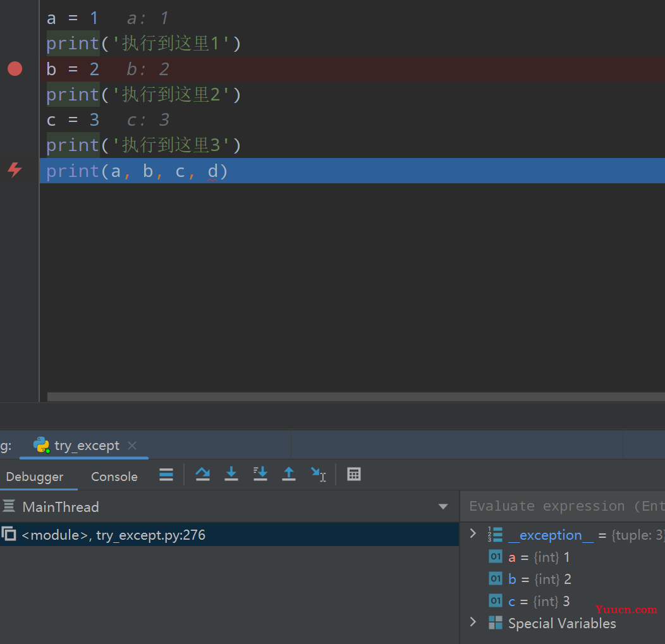Click the print('执行到这里2') line

143,95
